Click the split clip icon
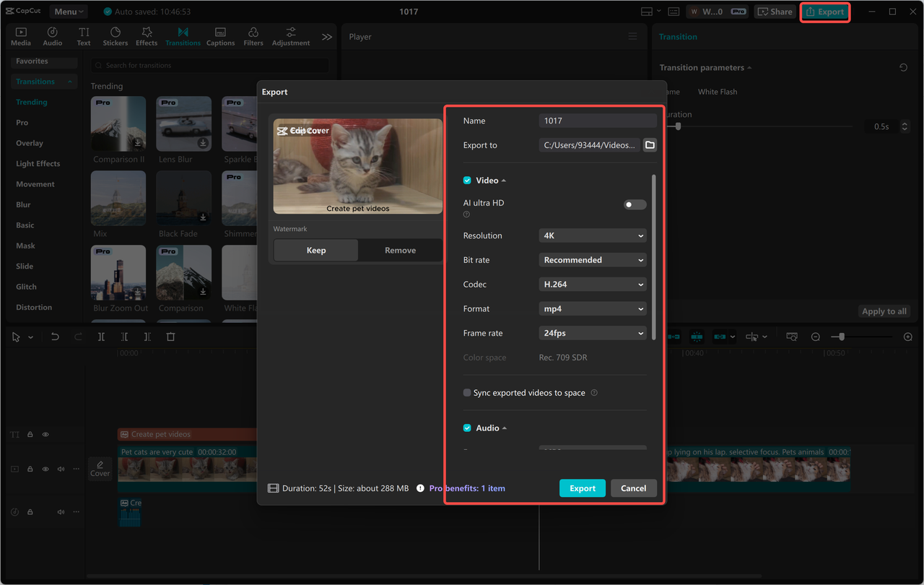This screenshot has height=585, width=924. click(x=101, y=337)
